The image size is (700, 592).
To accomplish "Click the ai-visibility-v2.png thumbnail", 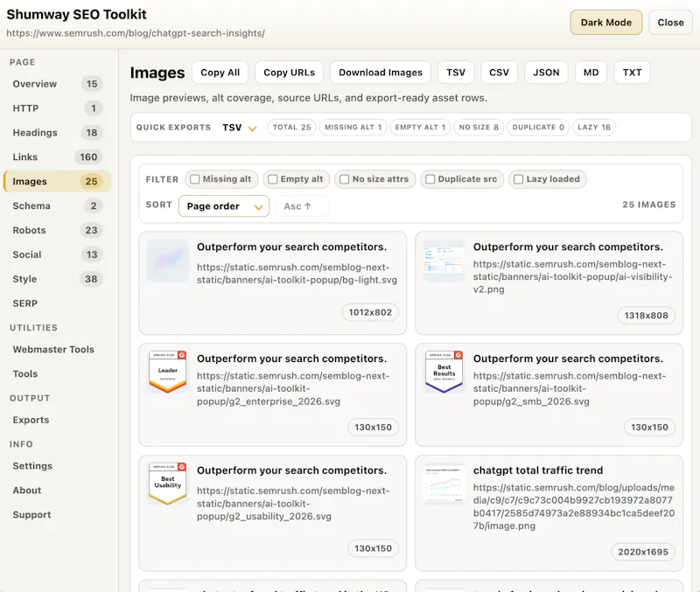I will point(444,260).
